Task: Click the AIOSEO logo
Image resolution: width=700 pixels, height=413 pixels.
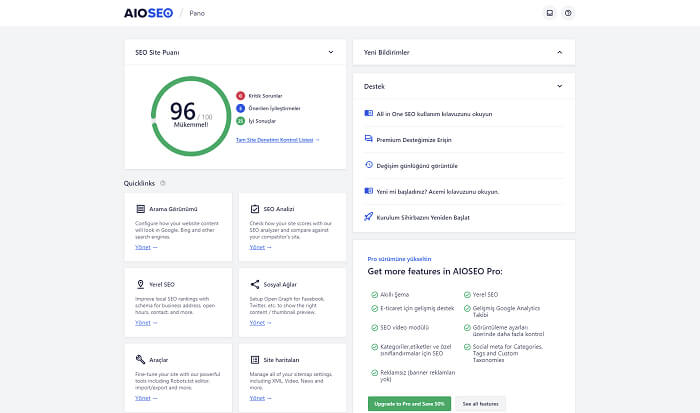Action: click(x=148, y=13)
